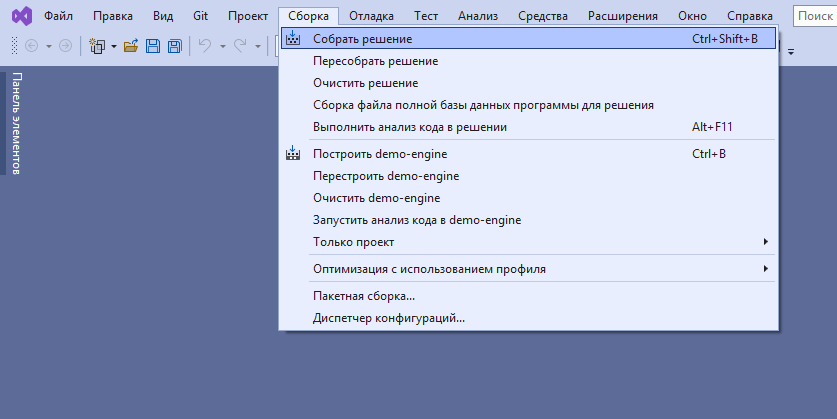
Task: Open the 'Отладка' menu
Action: click(x=372, y=16)
